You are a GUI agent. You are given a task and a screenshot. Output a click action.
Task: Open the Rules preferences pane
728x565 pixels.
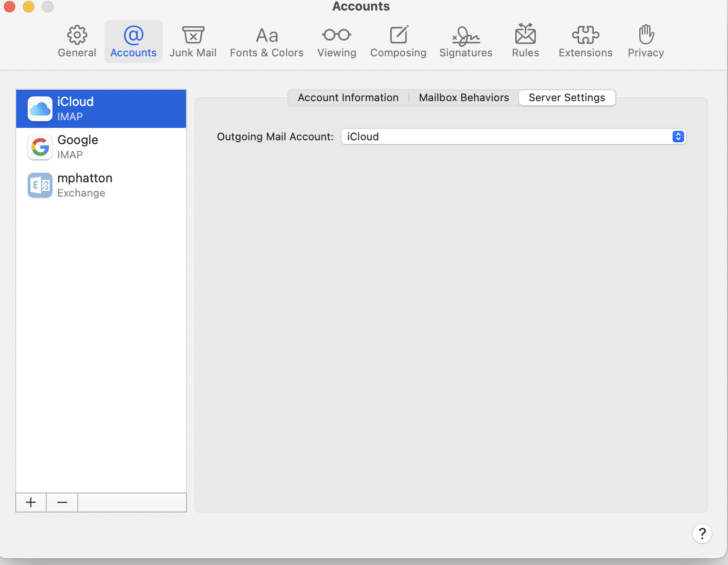pyautogui.click(x=525, y=42)
